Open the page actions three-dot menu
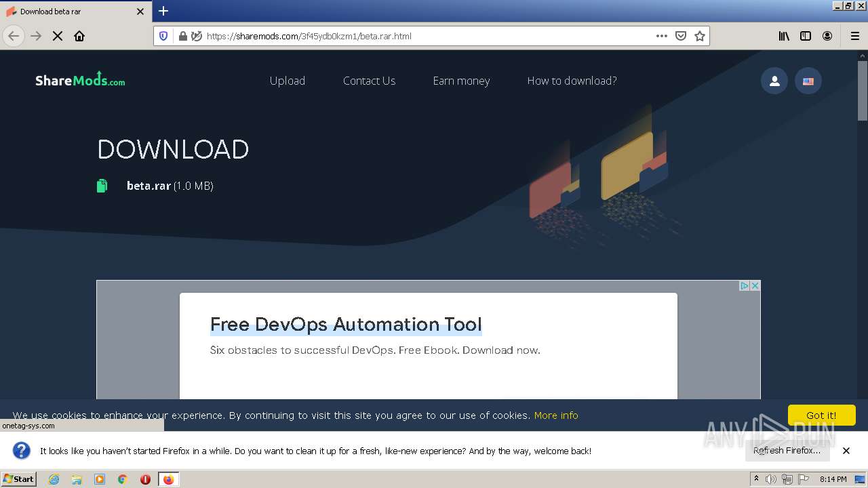 pos(662,36)
